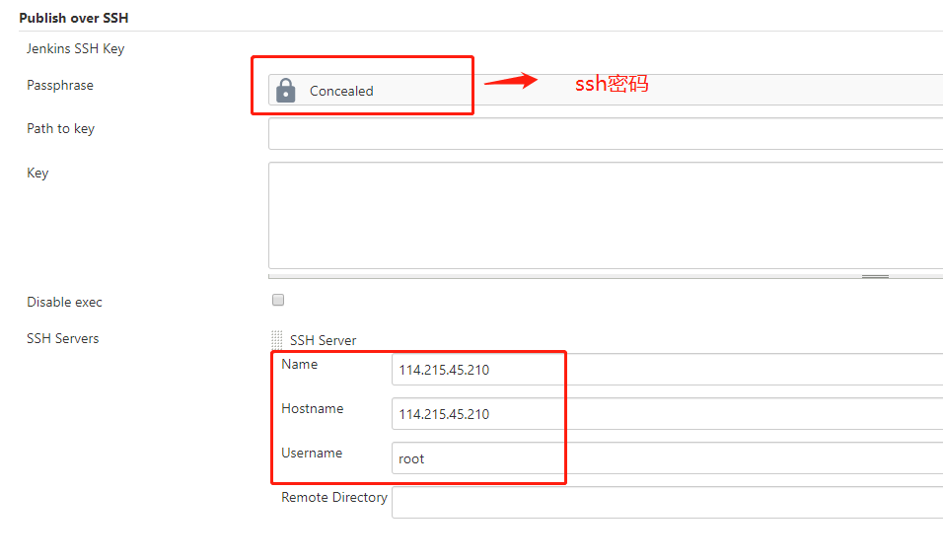Click the Name label under SSH Server
Image resolution: width=943 pixels, height=560 pixels.
[x=300, y=364]
